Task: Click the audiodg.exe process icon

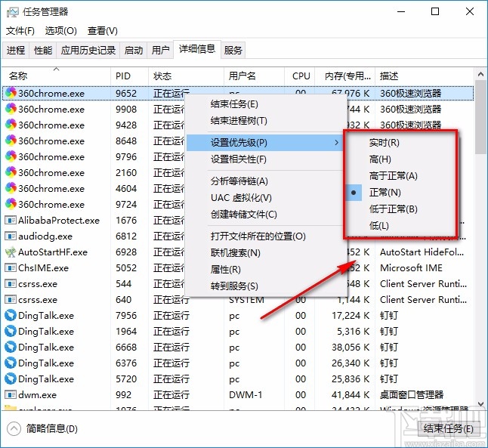Action: pos(11,236)
